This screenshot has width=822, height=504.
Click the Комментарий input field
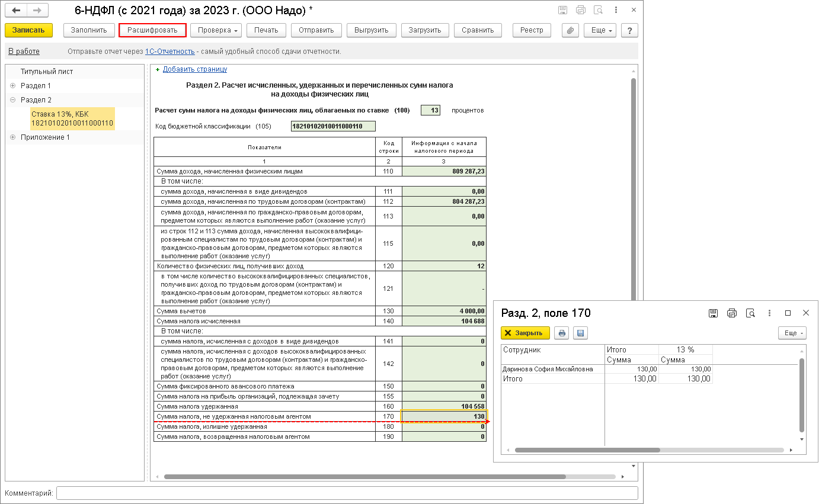347,493
